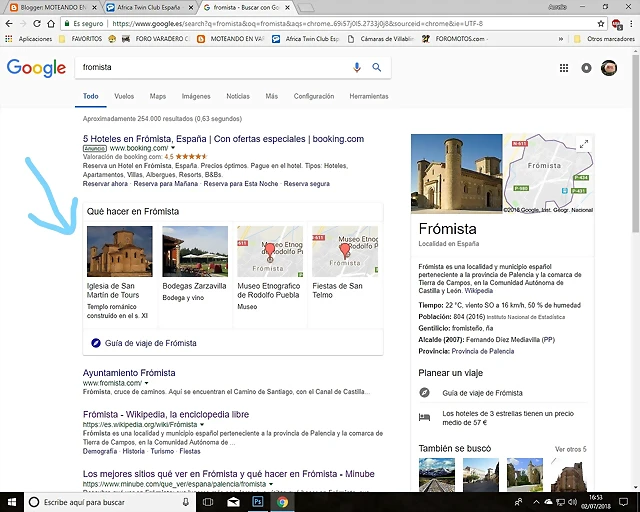Close the fromista Google tab
This screenshot has height=512, width=640.
point(288,7)
